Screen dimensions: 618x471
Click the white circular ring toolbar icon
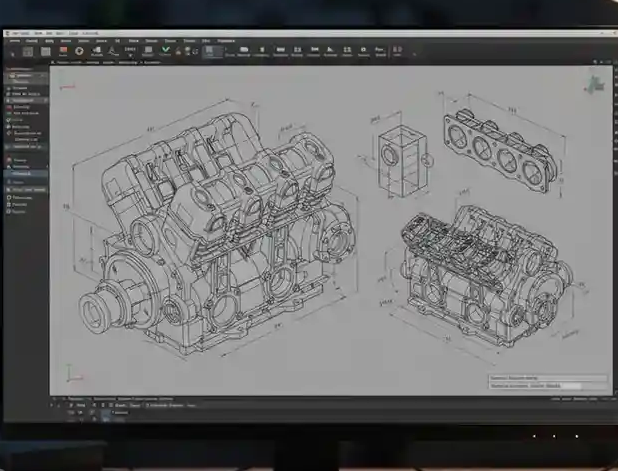(79, 50)
